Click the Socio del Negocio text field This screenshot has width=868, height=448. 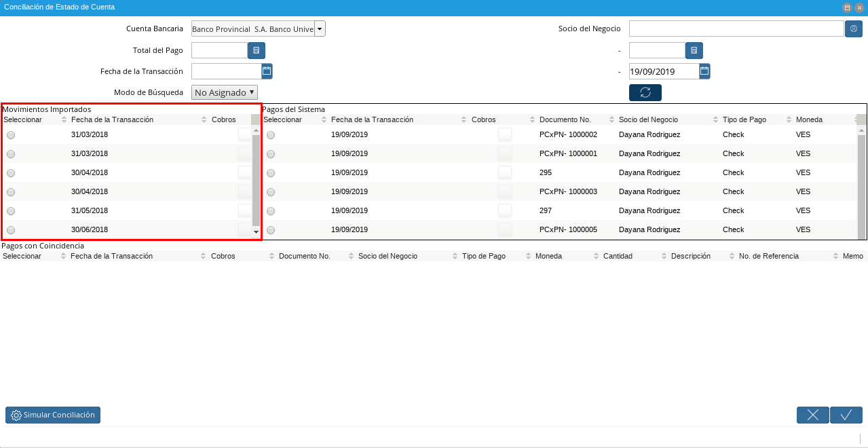pos(736,29)
